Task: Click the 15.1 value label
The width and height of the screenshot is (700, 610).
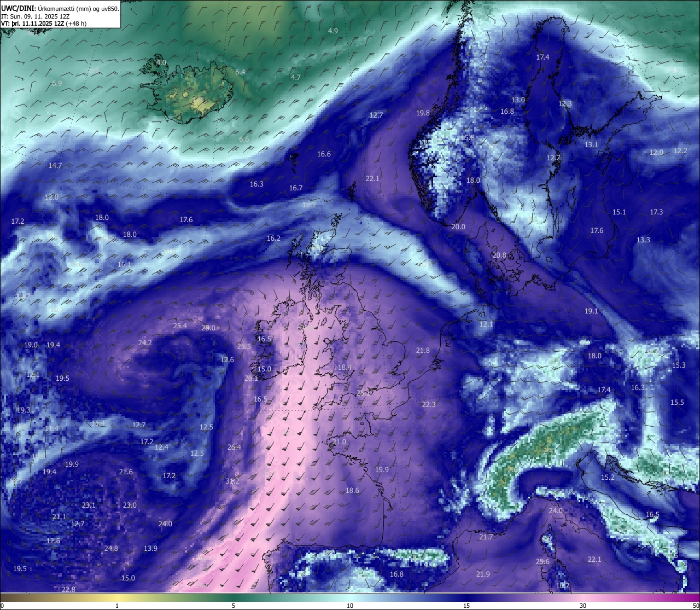Action: pos(619,212)
